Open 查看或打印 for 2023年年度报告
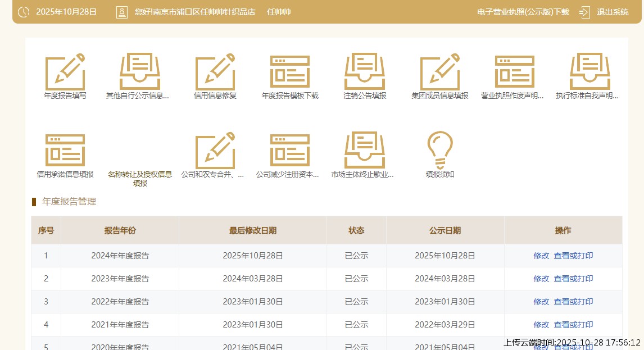The width and height of the screenshot is (644, 350). (x=573, y=279)
